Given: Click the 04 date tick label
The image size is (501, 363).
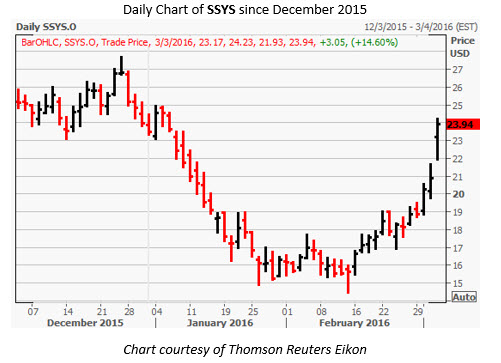Looking at the screenshot, I should click(157, 312).
